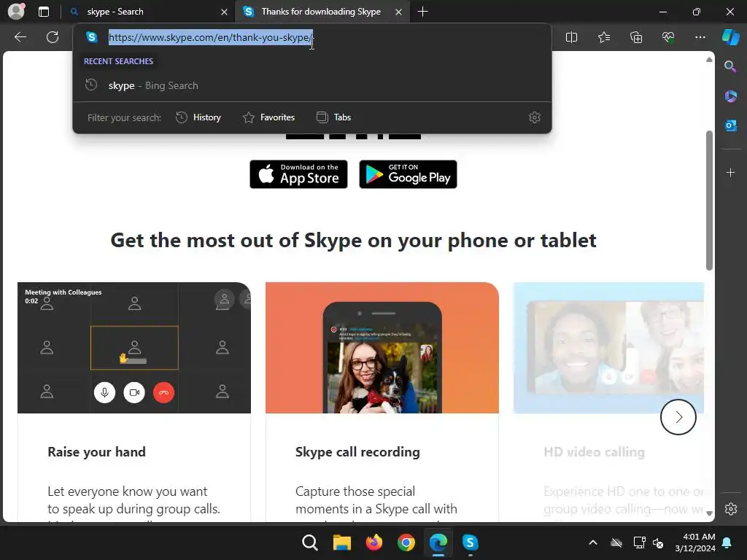747x560 pixels.
Task: Open File Explorer from the taskbar
Action: point(341,542)
